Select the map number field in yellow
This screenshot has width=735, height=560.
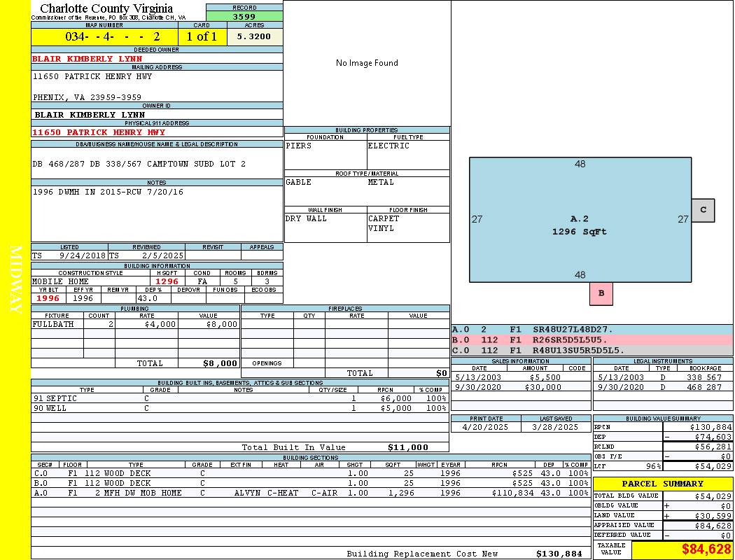point(104,36)
